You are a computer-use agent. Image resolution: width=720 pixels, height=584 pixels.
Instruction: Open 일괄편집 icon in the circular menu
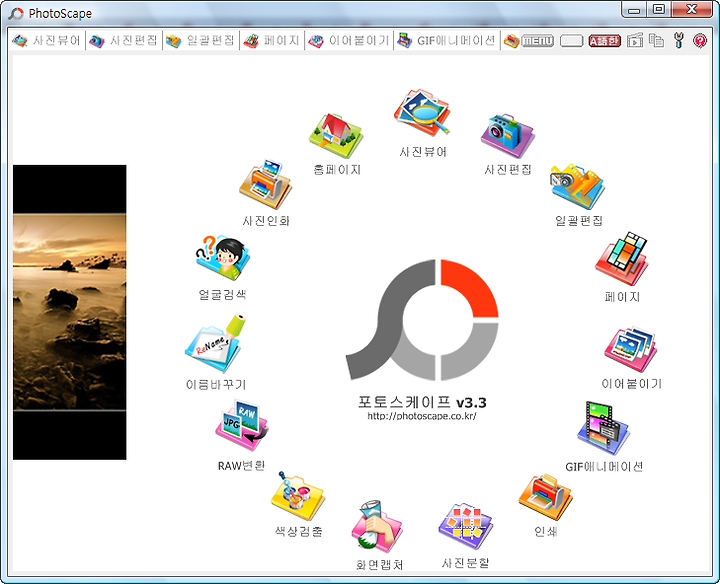tap(577, 185)
